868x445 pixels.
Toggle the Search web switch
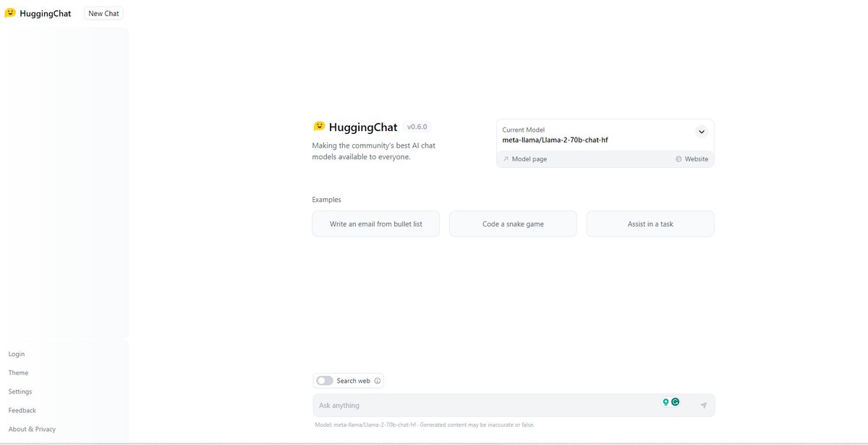point(325,381)
